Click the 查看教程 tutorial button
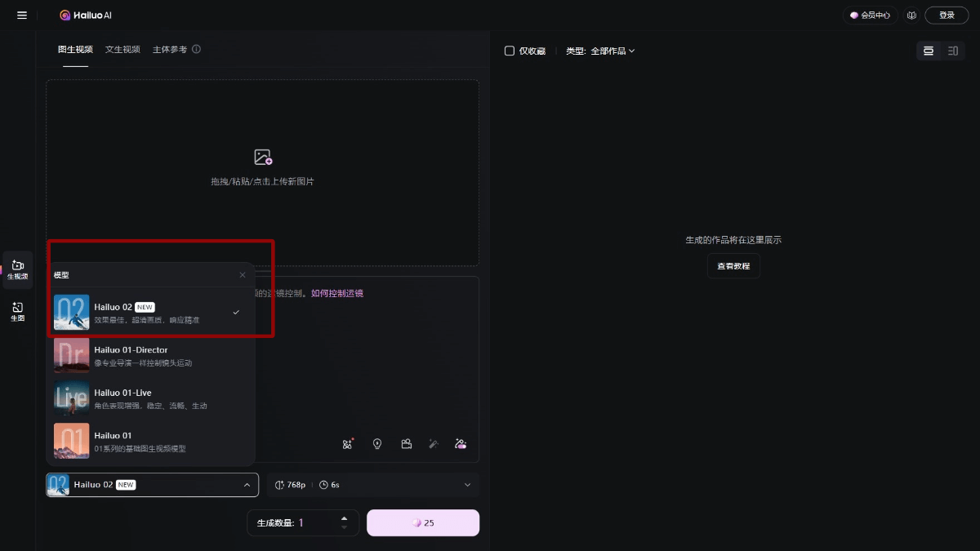The height and width of the screenshot is (551, 980). tap(733, 266)
